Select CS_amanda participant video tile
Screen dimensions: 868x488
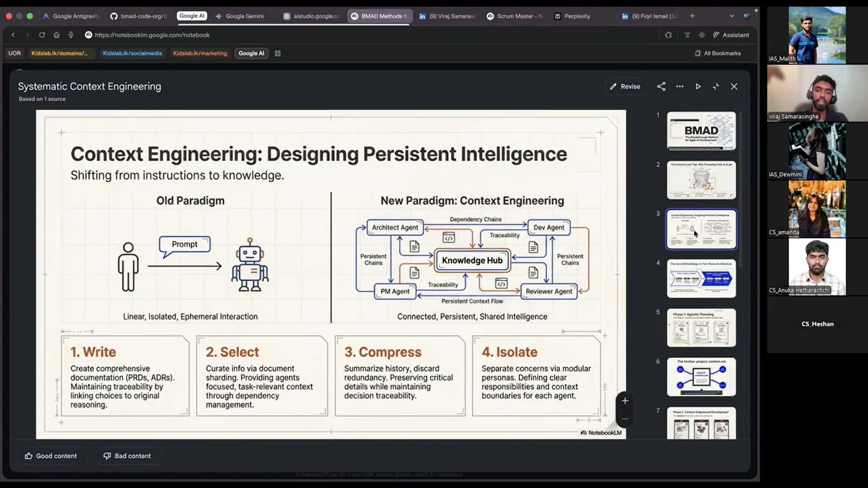click(817, 209)
